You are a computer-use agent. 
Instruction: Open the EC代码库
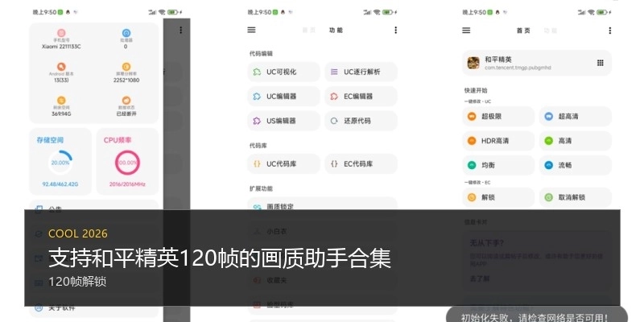coord(361,164)
